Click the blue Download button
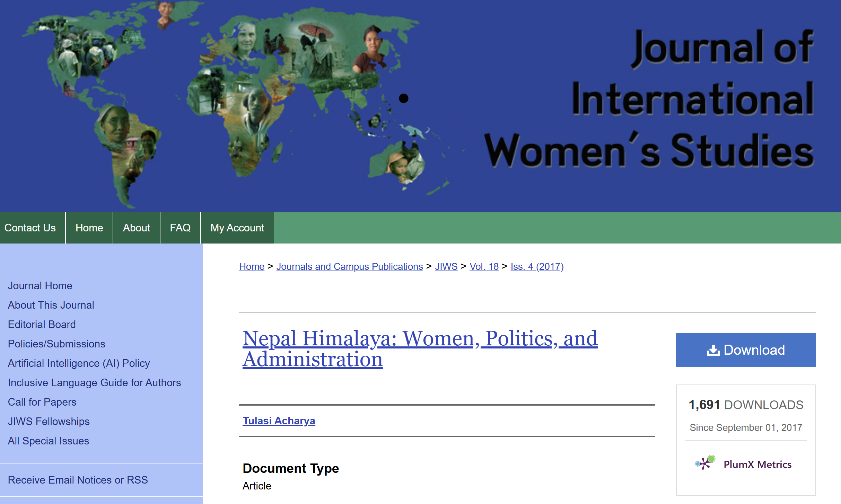 [x=746, y=350]
